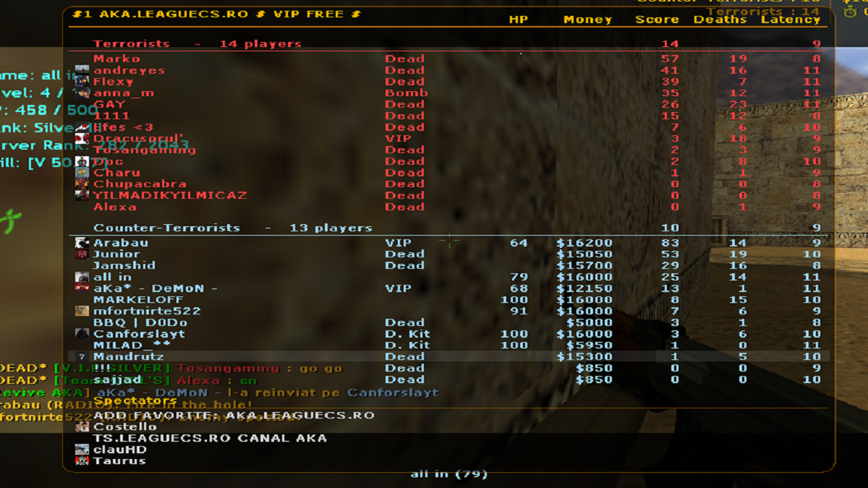Open the avatar icon for Dracusorul'
Image resolution: width=868 pixels, height=488 pixels.
pyautogui.click(x=82, y=139)
